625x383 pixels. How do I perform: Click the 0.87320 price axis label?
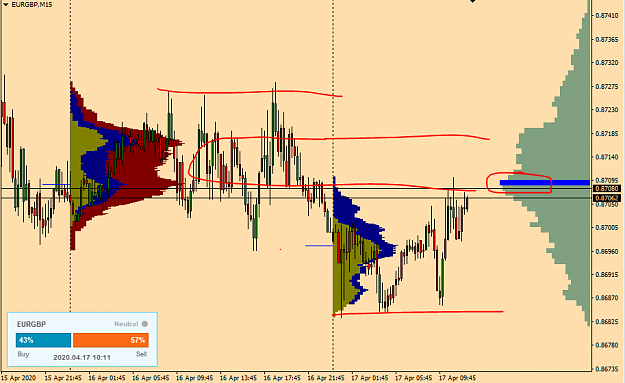point(607,63)
